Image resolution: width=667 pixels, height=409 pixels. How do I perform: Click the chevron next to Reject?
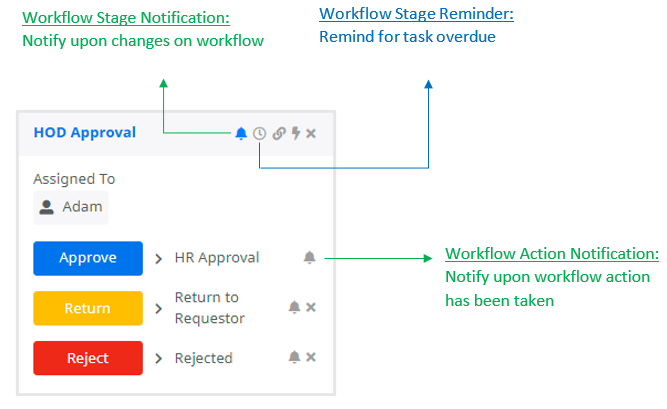click(159, 358)
